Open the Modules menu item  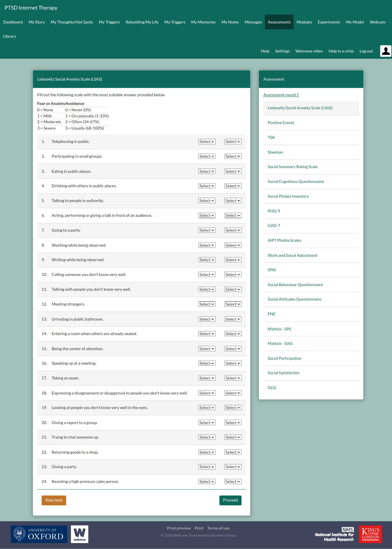304,22
